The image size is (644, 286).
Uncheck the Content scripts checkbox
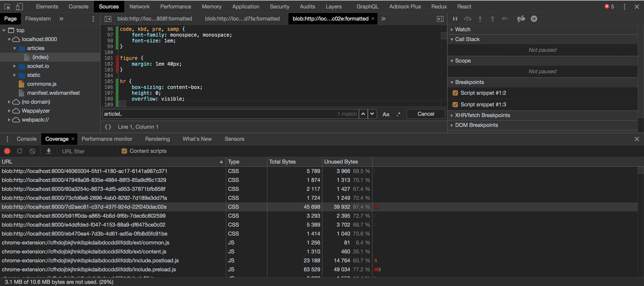click(x=124, y=151)
